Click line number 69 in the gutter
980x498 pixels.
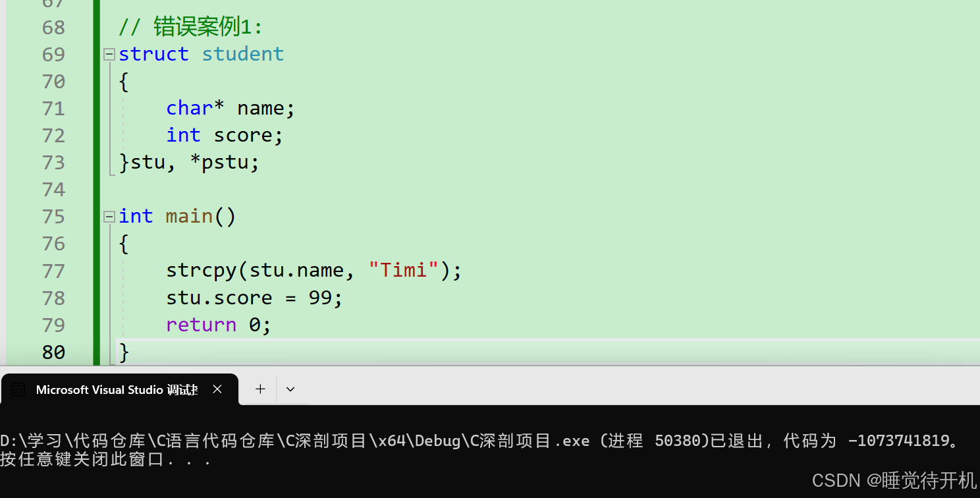(53, 54)
